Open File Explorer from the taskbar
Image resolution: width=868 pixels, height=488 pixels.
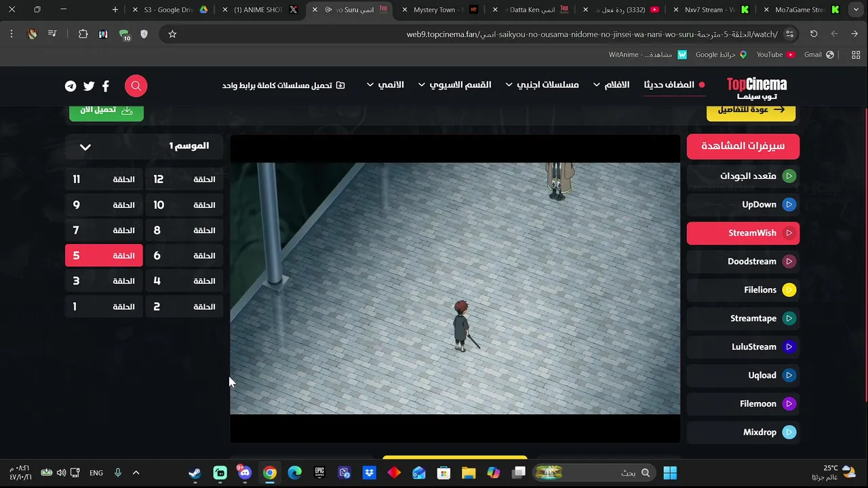[469, 473]
